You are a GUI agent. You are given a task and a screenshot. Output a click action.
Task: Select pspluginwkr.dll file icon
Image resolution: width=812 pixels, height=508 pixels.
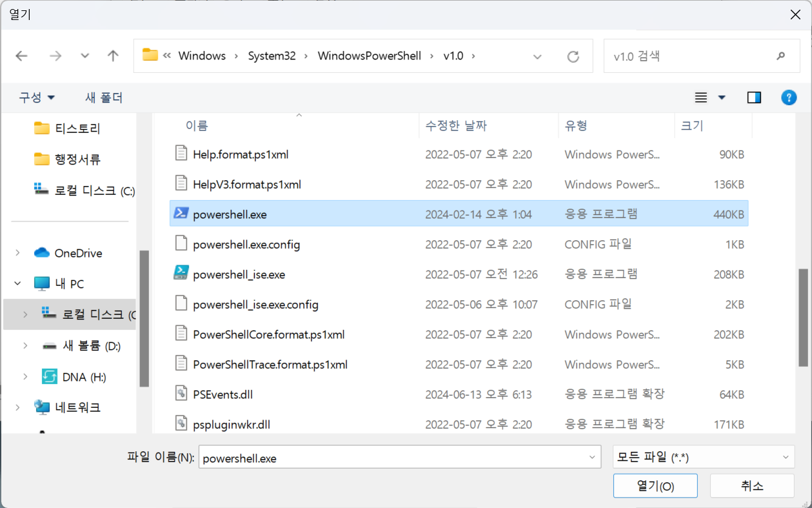click(181, 423)
